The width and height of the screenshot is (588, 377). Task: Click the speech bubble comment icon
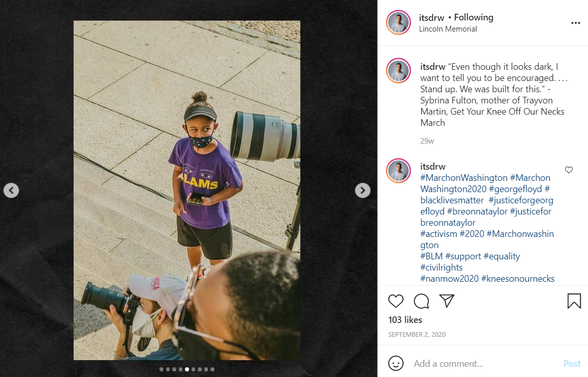(421, 301)
